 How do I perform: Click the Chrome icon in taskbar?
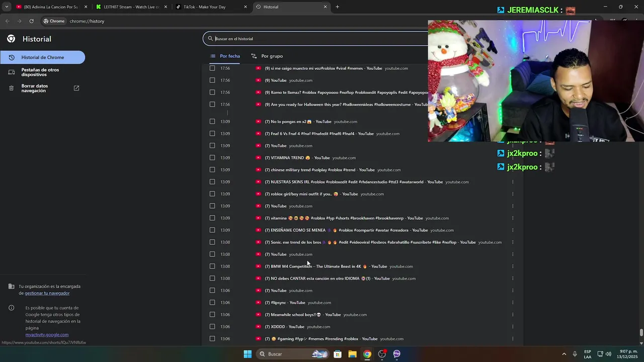coord(367,354)
